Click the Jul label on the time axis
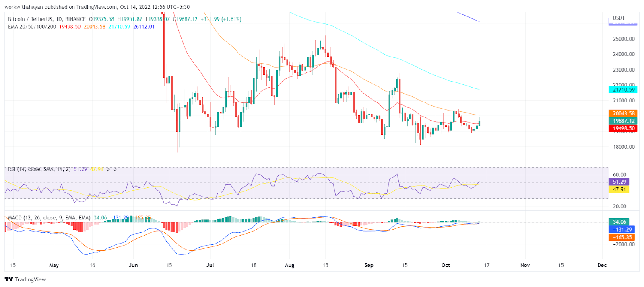The width and height of the screenshot is (644, 287). (210, 265)
